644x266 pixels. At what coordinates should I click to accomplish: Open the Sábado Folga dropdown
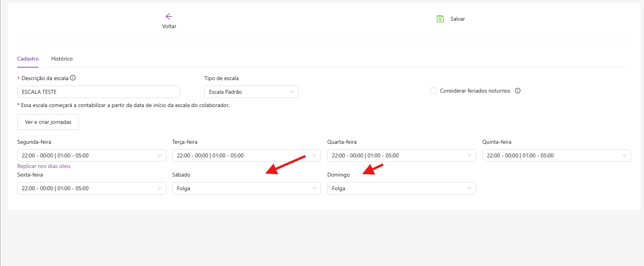246,188
